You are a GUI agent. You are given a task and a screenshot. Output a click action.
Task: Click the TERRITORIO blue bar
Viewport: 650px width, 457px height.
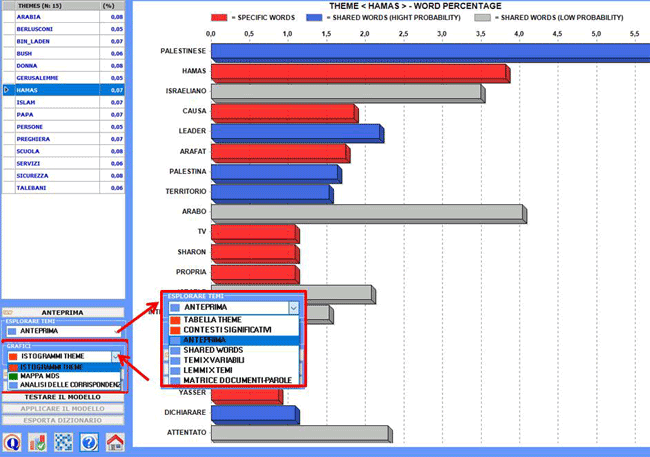[x=272, y=194]
